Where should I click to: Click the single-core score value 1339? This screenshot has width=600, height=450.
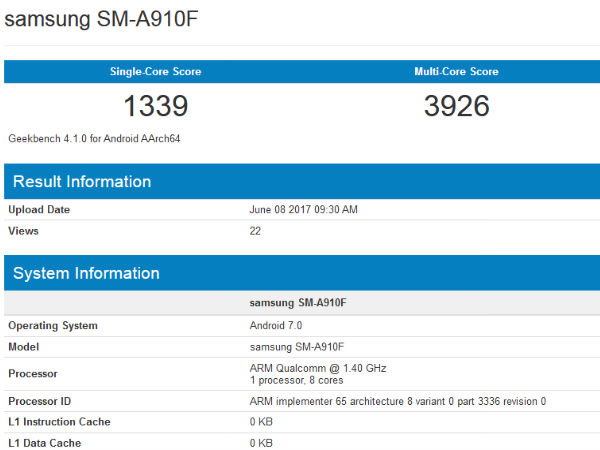click(156, 106)
